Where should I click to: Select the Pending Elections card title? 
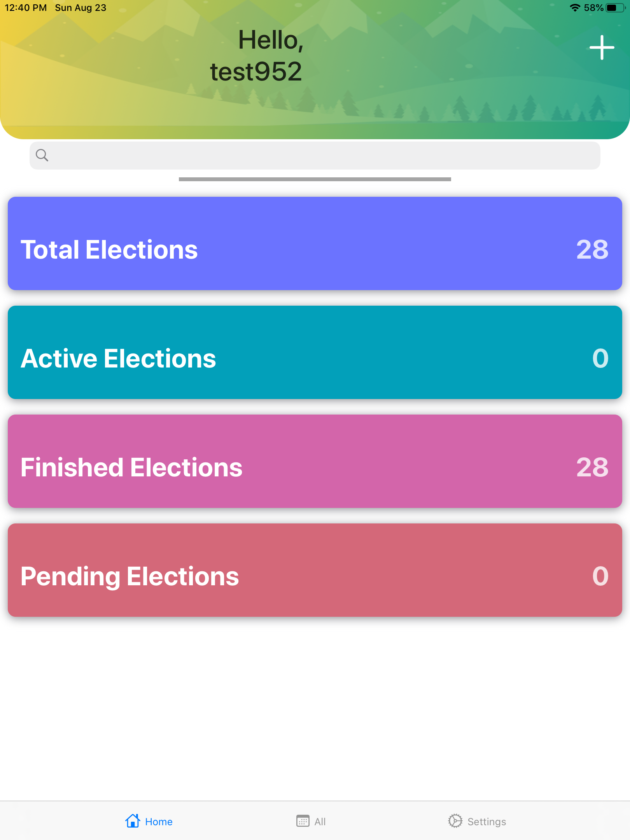[x=129, y=576]
